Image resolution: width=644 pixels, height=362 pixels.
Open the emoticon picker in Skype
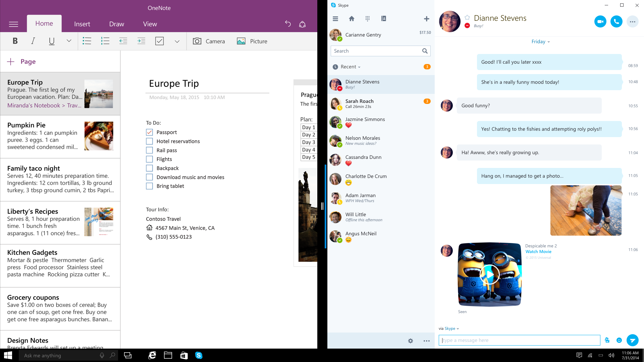click(619, 340)
